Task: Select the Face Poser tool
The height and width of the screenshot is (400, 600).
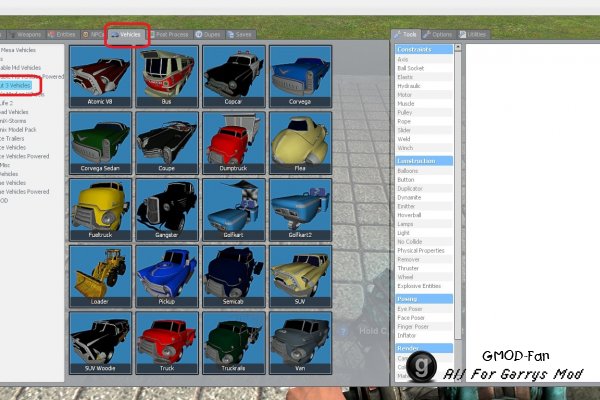Action: click(424, 318)
